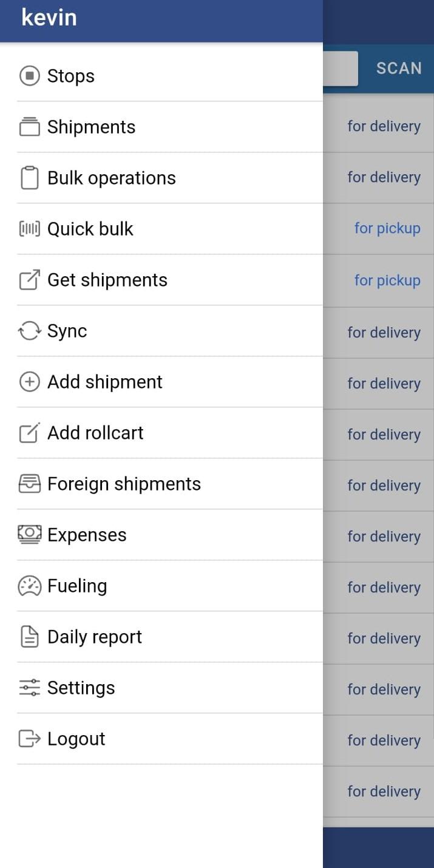Tap the topmost 'for delivery' list row

click(x=378, y=127)
